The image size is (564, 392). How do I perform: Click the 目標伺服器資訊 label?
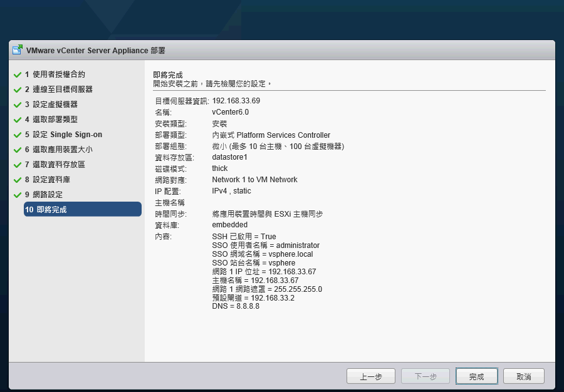[182, 101]
